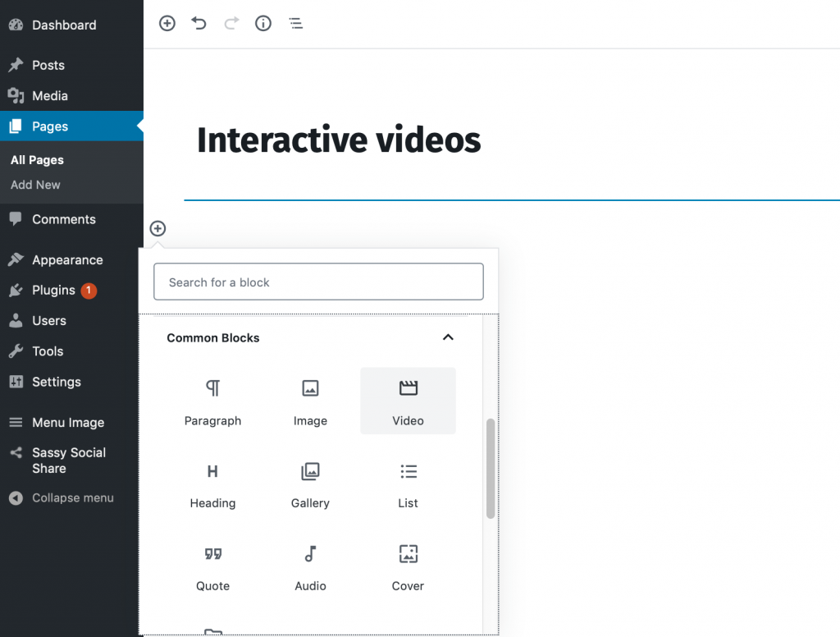Click the Add block icon in top toolbar

point(167,23)
